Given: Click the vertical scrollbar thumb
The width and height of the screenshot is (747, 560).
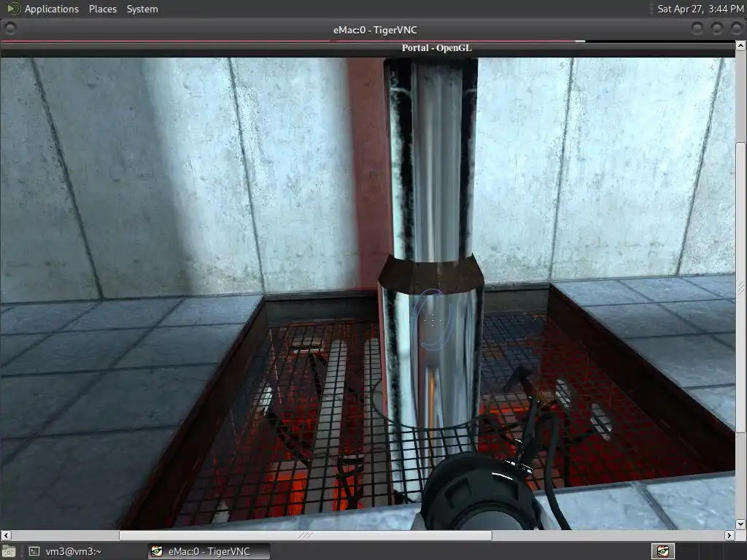Looking at the screenshot, I should (x=740, y=287).
